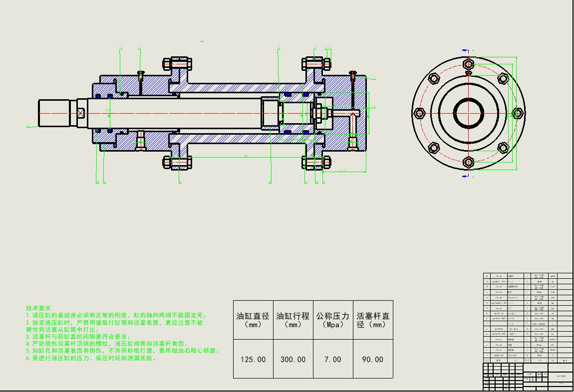Screen dimensions: 574x392
Task: Select the 300.00 value cell
Action: [x=292, y=359]
